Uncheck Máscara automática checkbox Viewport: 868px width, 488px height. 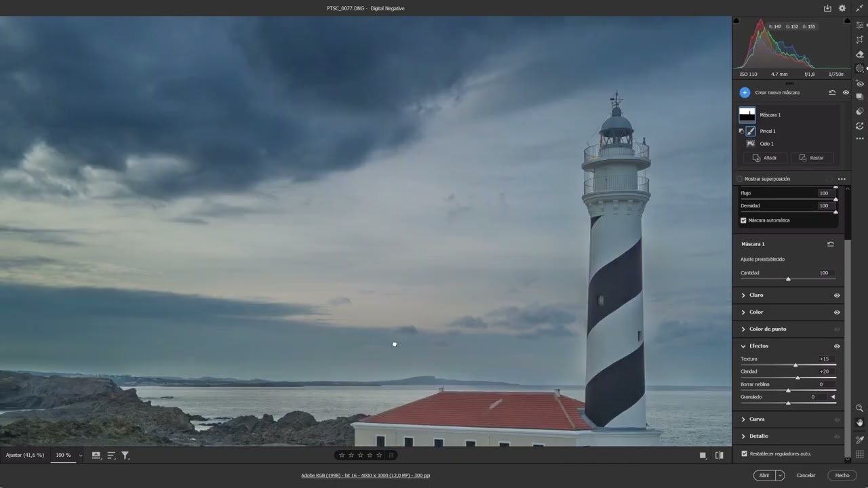(743, 220)
